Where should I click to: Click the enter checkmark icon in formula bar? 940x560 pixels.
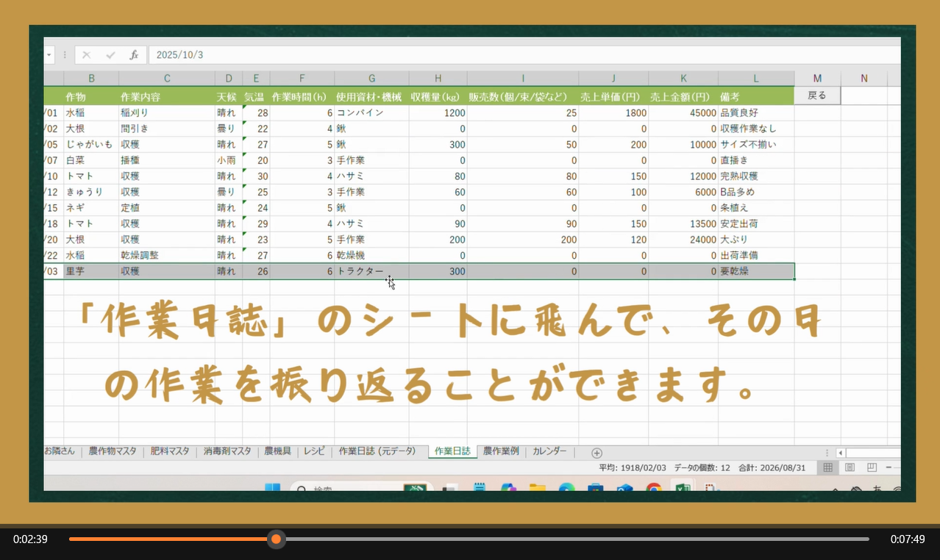click(x=110, y=55)
